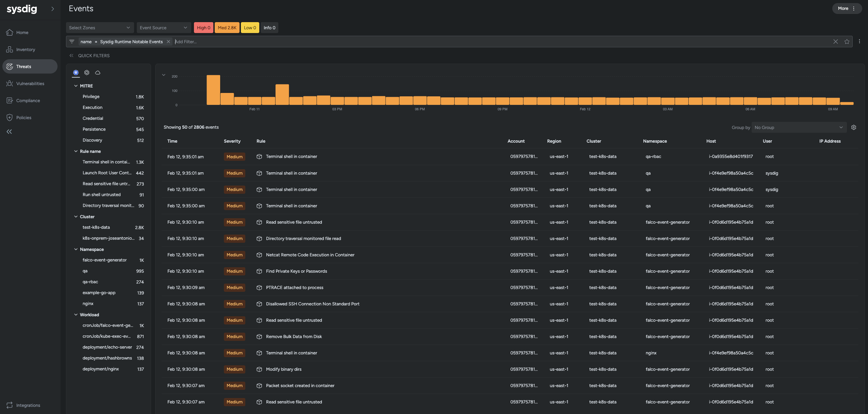Screen dimensions: 868x414
Task: Save the filter with the star icon
Action: click(847, 42)
